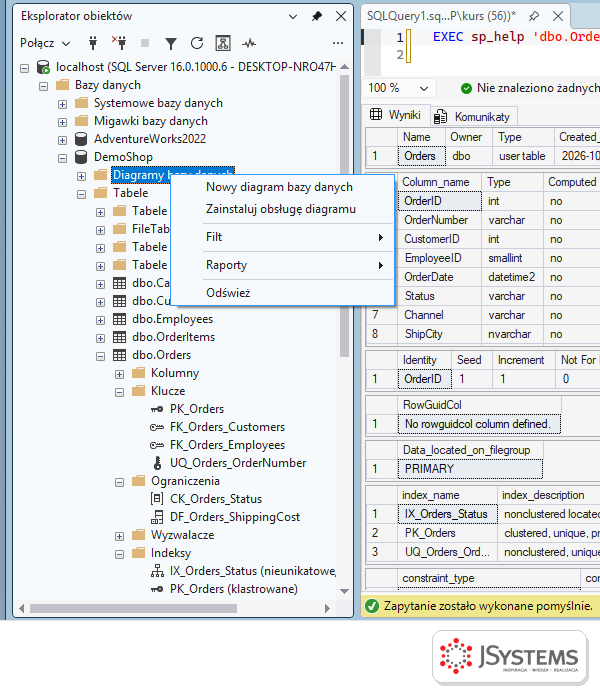Open the Raporty submenu
The height and width of the screenshot is (692, 600).
coord(282,265)
